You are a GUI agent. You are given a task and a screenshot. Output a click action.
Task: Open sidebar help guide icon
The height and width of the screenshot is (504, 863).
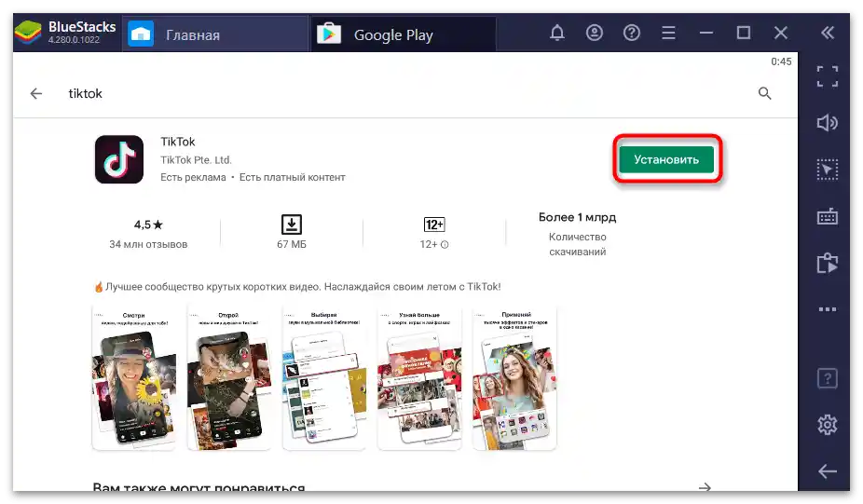828,378
